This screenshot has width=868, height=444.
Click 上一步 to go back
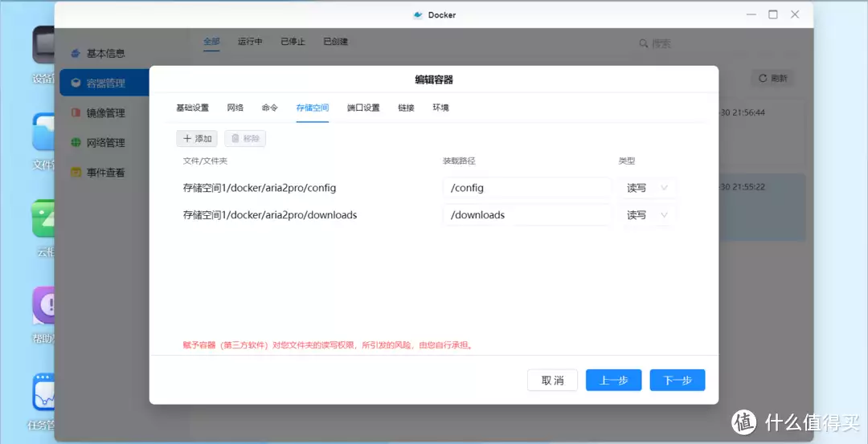click(x=614, y=381)
